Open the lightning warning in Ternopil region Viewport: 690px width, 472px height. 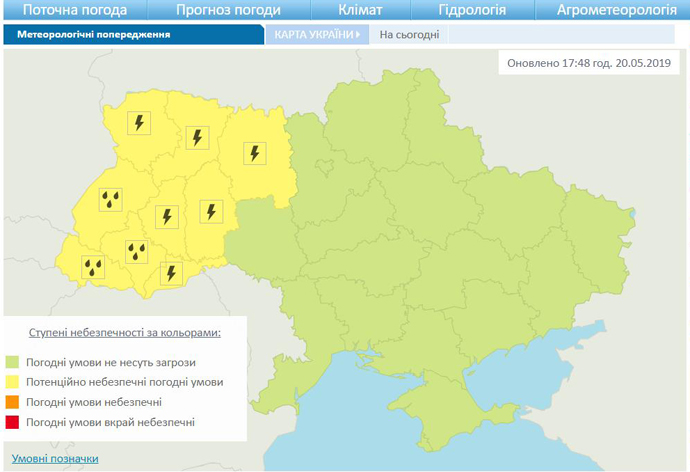coord(166,216)
